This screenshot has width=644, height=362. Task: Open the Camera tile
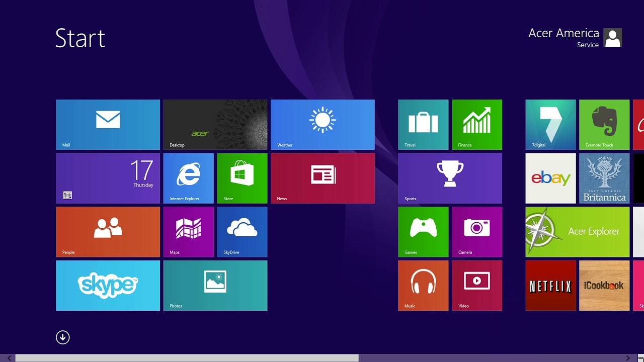pos(477,232)
